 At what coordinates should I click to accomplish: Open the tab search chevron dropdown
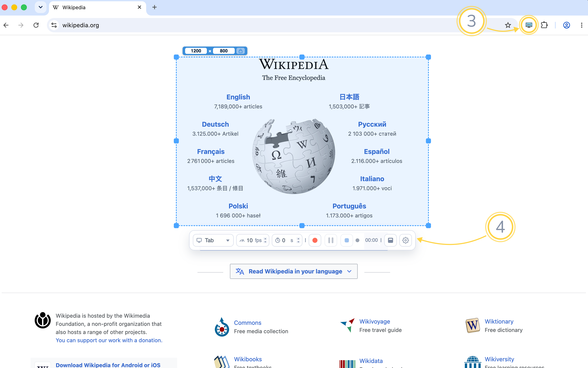click(41, 7)
